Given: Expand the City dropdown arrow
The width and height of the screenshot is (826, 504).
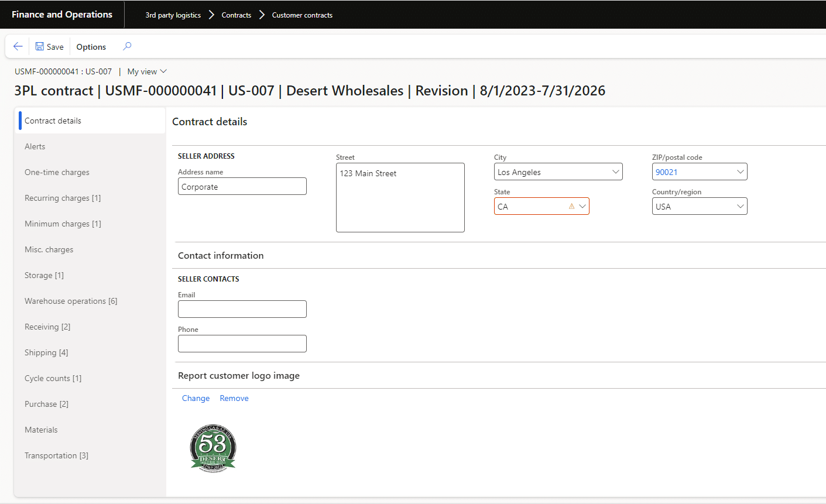Looking at the screenshot, I should coord(615,172).
